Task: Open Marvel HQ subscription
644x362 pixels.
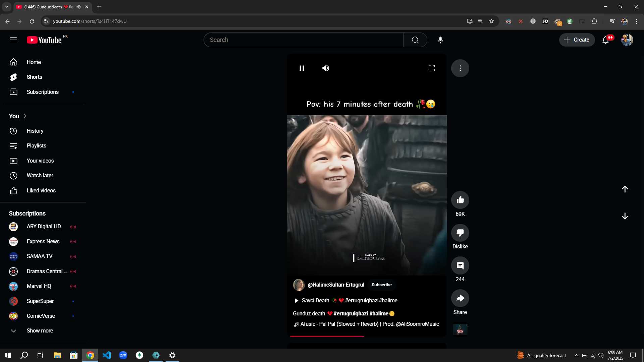Action: pyautogui.click(x=42, y=286)
